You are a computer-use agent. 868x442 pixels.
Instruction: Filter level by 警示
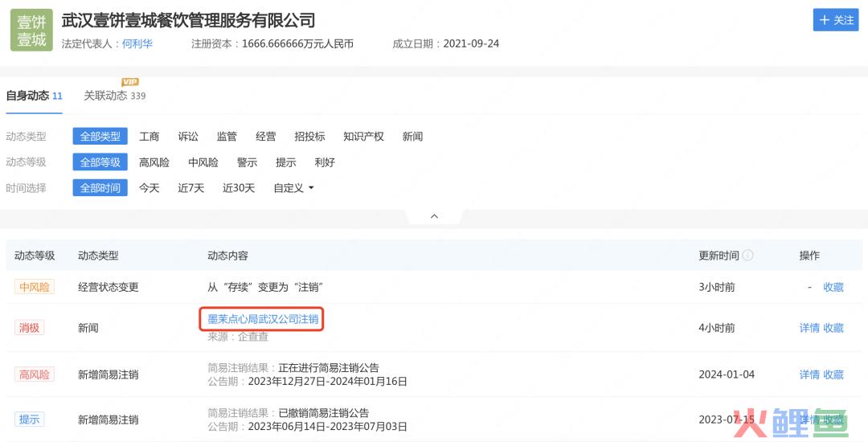[x=247, y=162]
